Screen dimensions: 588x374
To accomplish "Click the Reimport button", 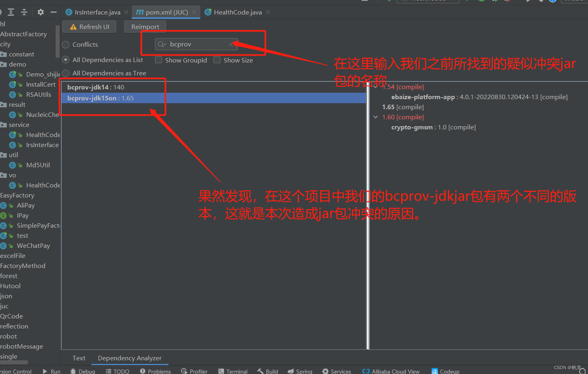I will (x=145, y=27).
